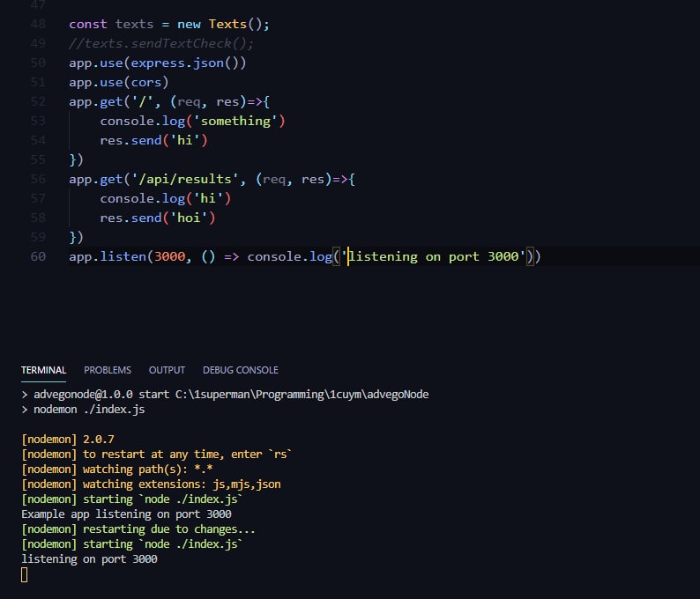Click terminal line 'restarting due to changes...'

click(x=138, y=529)
